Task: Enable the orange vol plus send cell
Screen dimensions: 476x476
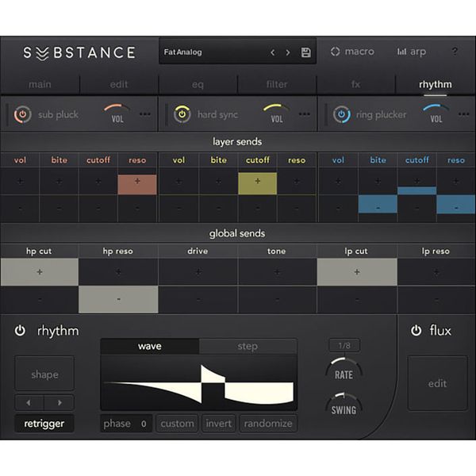Action: [x=20, y=181]
